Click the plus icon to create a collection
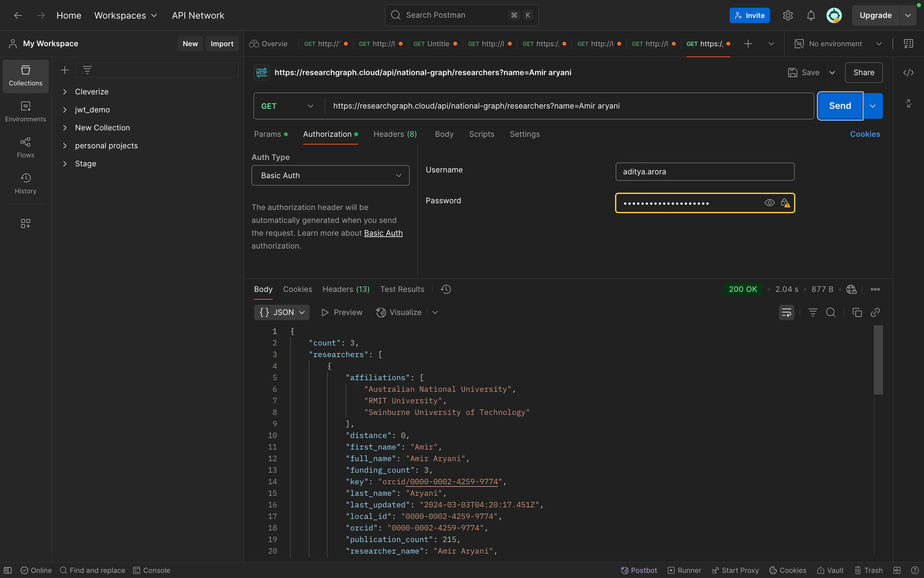The image size is (924, 578). pyautogui.click(x=65, y=70)
